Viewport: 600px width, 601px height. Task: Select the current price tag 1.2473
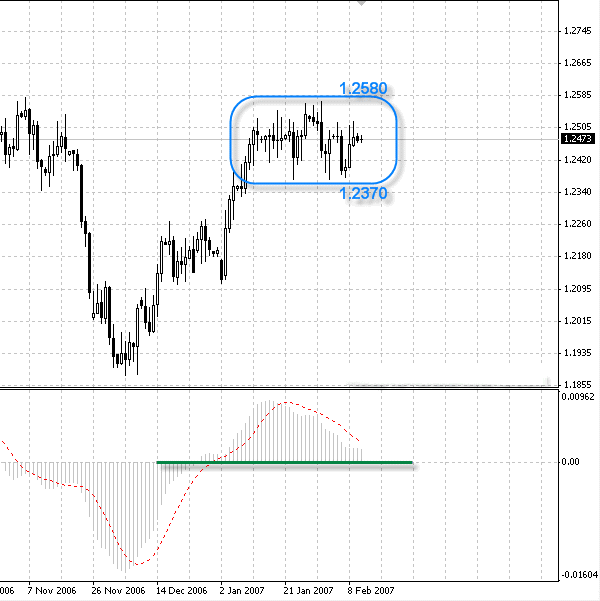tap(578, 139)
